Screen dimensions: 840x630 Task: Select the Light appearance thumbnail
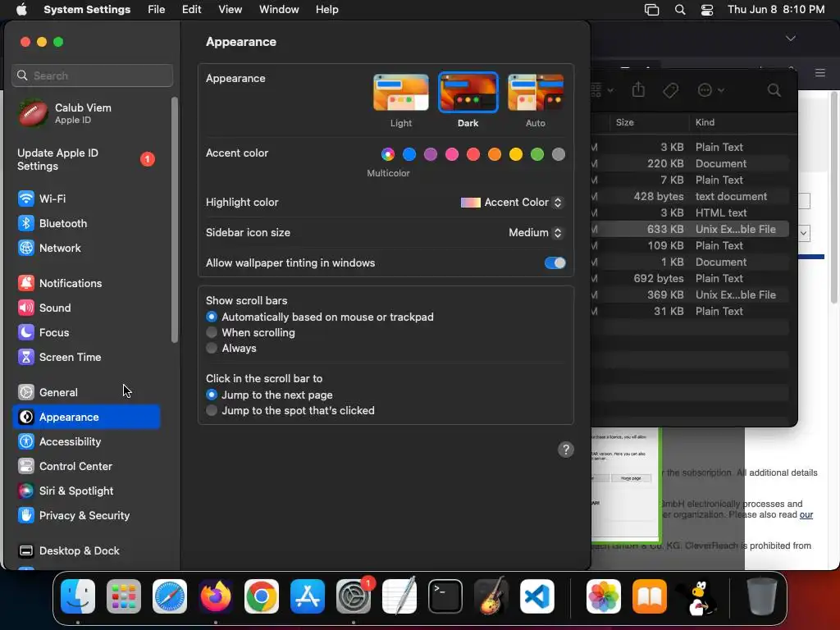[400, 93]
